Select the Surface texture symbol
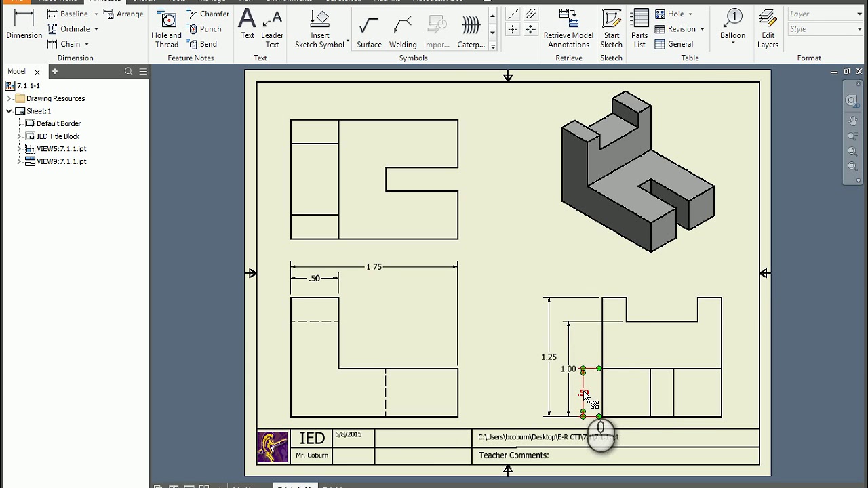Viewport: 868px width, 488px height. point(369,32)
